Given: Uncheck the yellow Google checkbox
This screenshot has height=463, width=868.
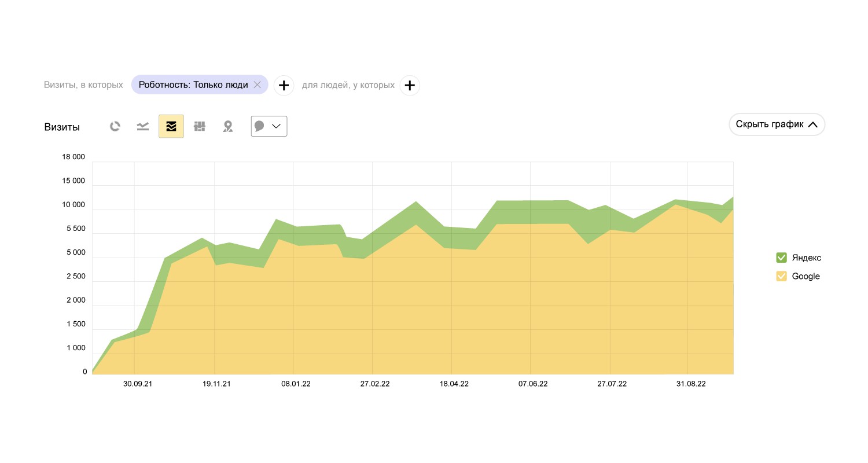Looking at the screenshot, I should pyautogui.click(x=781, y=276).
